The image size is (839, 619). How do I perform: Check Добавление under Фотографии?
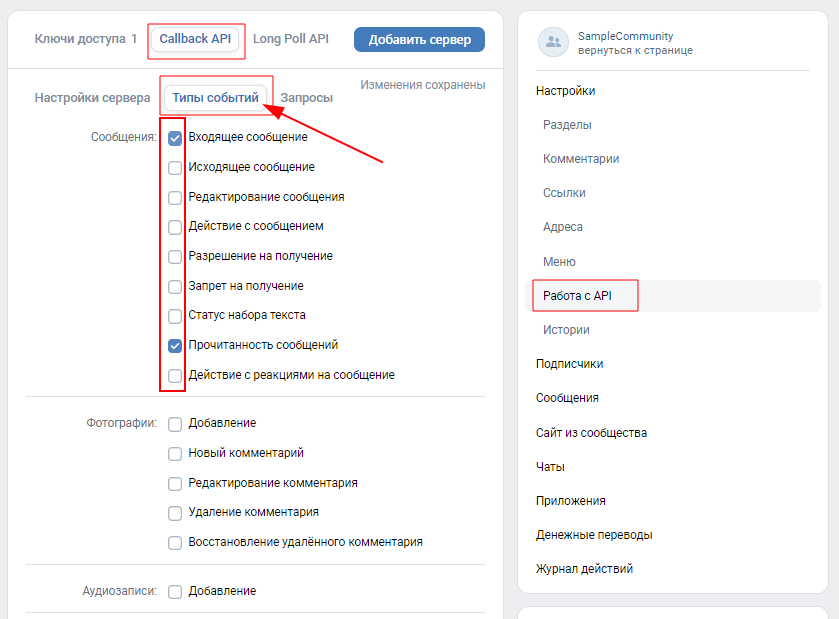click(x=175, y=424)
